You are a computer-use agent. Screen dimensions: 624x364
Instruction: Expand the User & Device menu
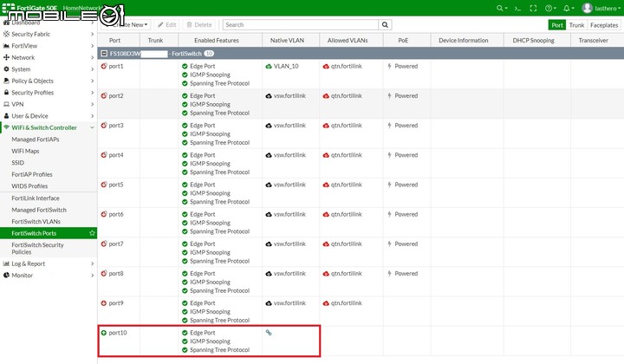(93, 116)
